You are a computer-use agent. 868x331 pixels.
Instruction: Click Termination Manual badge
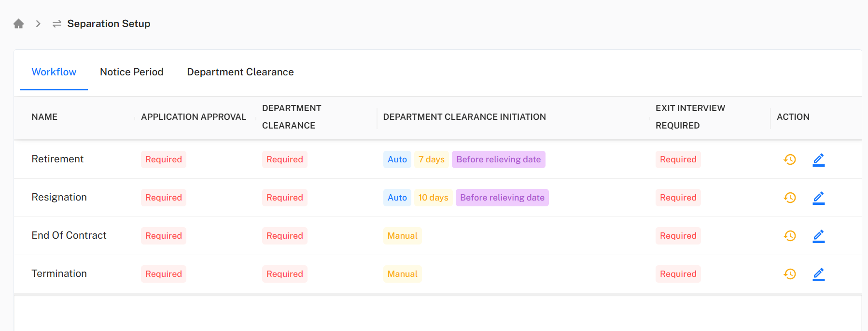(403, 274)
